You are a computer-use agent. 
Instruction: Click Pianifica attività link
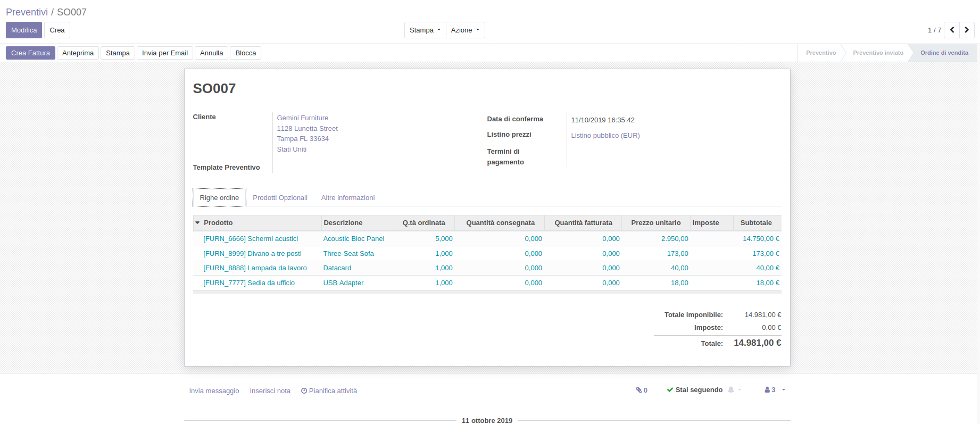(329, 391)
